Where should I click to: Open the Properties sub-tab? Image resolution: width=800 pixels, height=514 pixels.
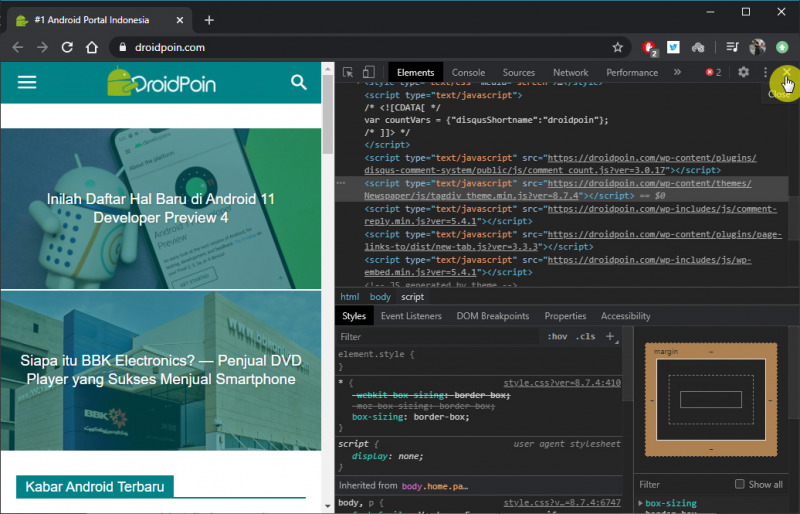(565, 316)
